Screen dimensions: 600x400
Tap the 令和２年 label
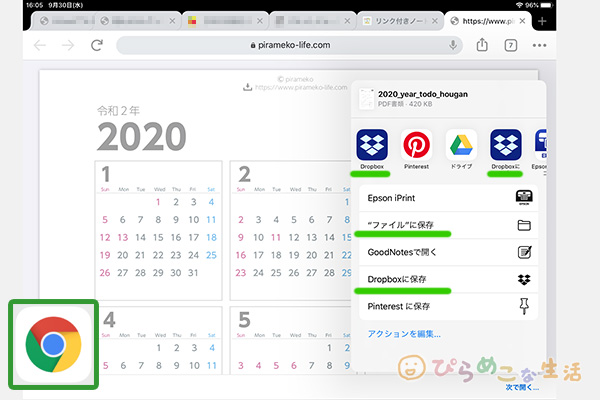click(x=118, y=111)
